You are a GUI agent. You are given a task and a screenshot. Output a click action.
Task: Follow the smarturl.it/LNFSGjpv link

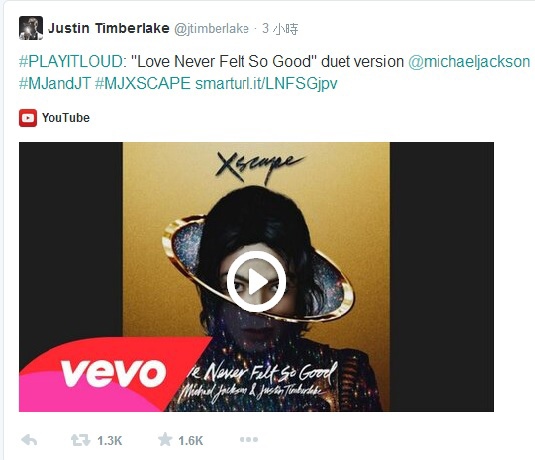pos(266,83)
